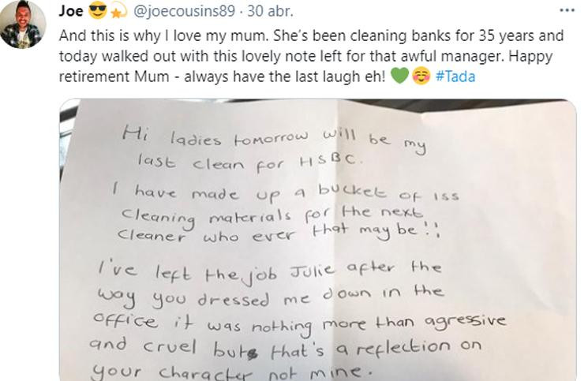Click the word HSBC in the note
The height and width of the screenshot is (381, 588).
pos(331,160)
